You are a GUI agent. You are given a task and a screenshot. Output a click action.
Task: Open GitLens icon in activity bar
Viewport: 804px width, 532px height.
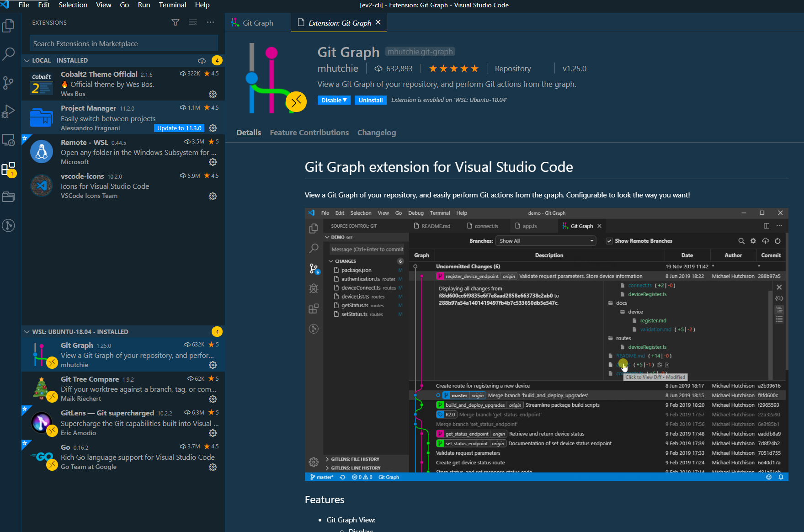(9, 225)
